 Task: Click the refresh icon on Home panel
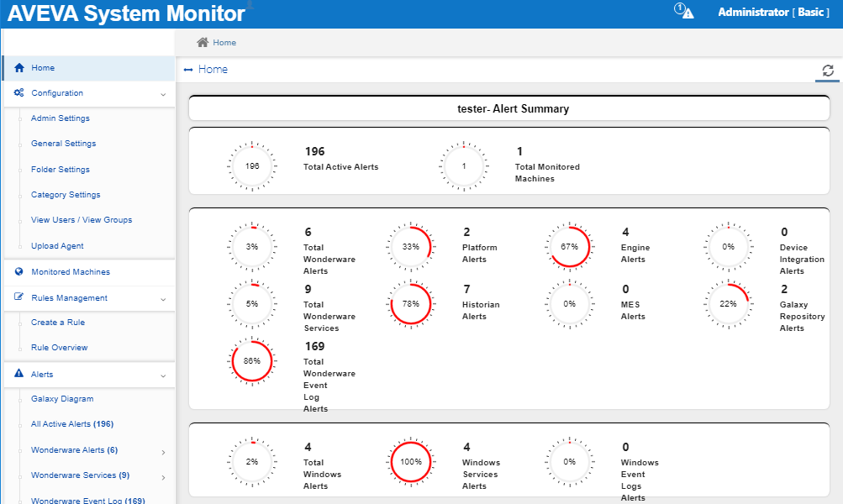pos(828,71)
